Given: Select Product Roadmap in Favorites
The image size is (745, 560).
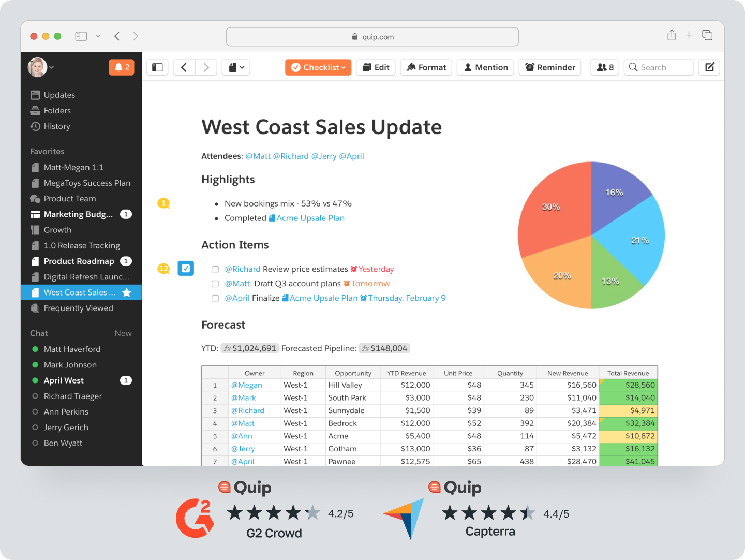Looking at the screenshot, I should pos(79,261).
